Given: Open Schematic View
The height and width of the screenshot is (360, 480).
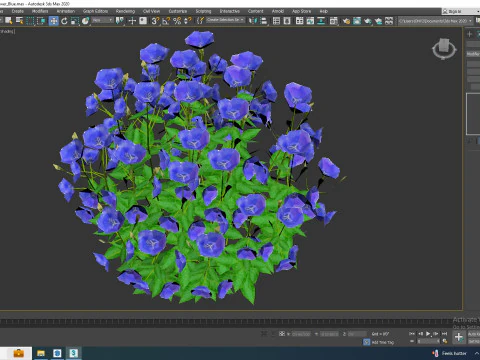Looking at the screenshot, I should click(321, 21).
